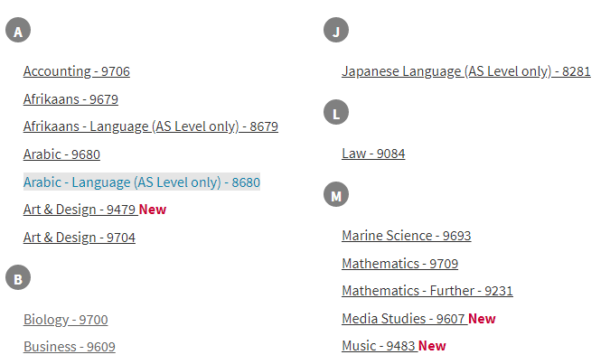The width and height of the screenshot is (610, 364).
Task: Open the Arabic - 9680 link
Action: pyautogui.click(x=61, y=154)
